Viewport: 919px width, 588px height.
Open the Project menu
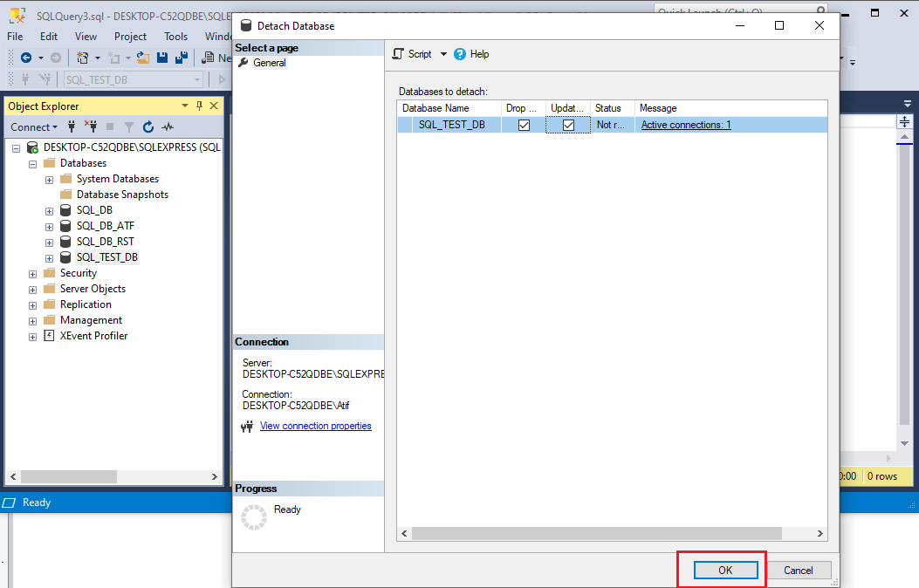pos(130,37)
